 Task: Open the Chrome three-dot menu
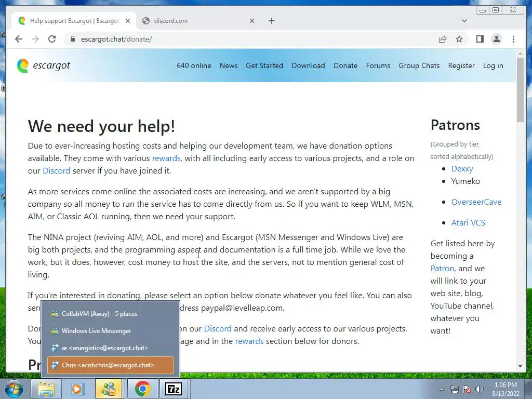[513, 39]
